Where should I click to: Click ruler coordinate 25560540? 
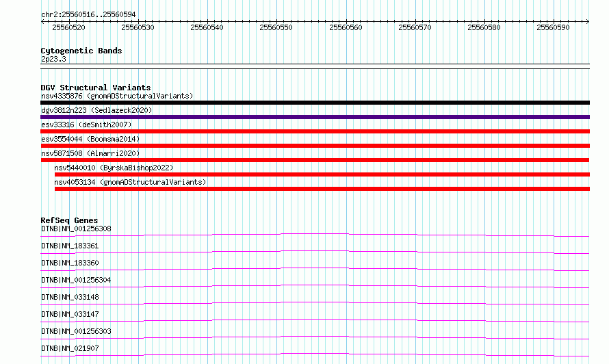click(207, 27)
